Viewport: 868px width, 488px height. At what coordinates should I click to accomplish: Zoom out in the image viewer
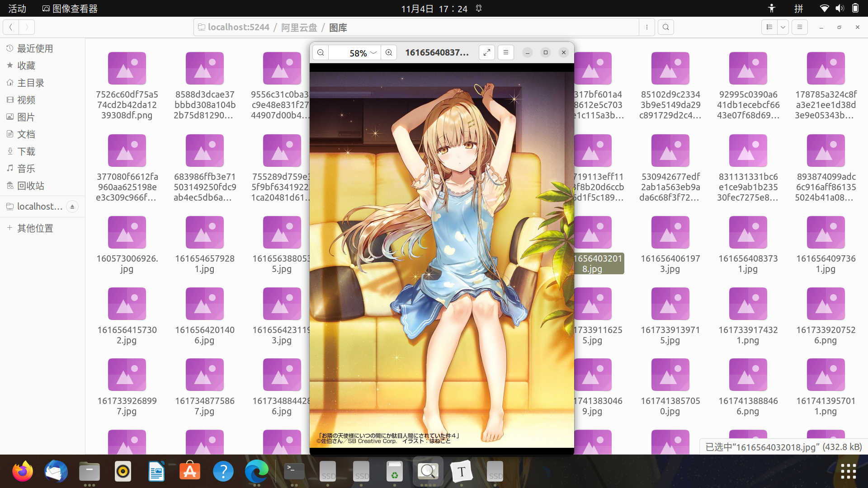pyautogui.click(x=321, y=53)
